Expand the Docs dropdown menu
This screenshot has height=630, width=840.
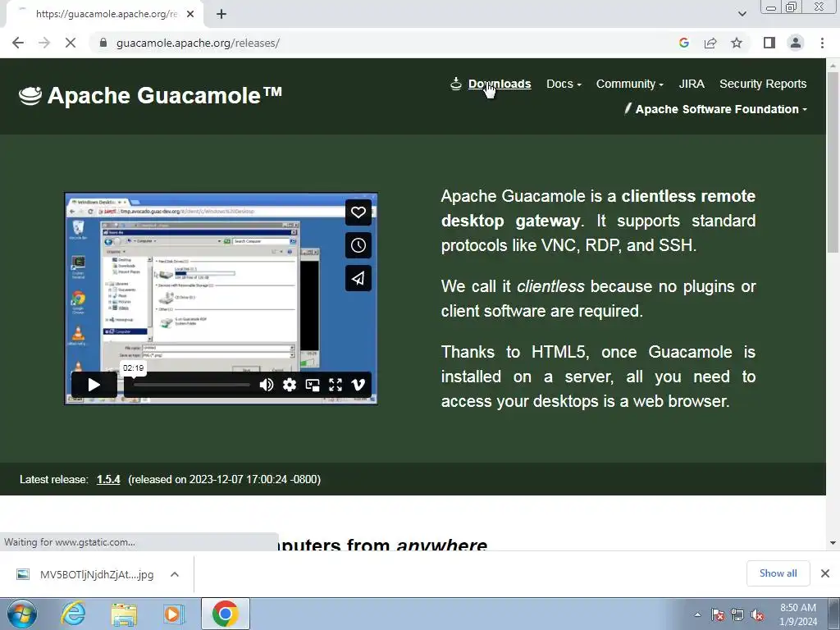564,84
